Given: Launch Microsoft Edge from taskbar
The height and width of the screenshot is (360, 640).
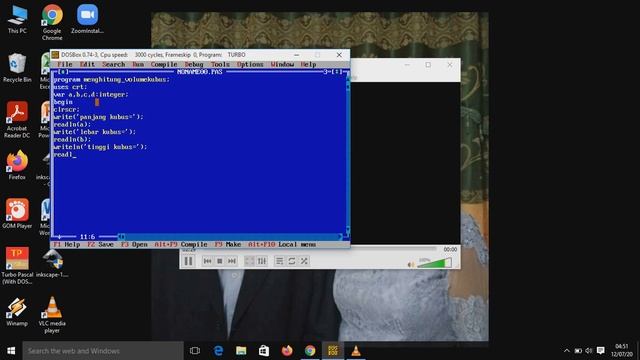Looking at the screenshot, I should (218, 351).
